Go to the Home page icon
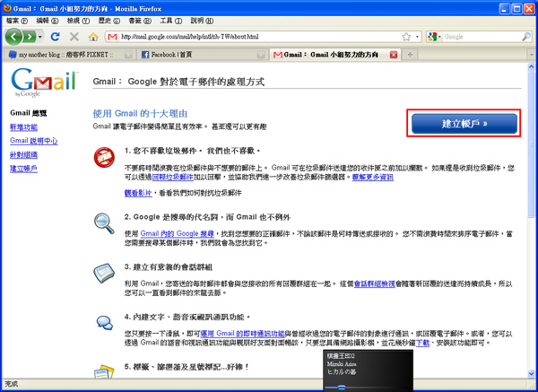Screen dimensions: 538x392 (93, 37)
